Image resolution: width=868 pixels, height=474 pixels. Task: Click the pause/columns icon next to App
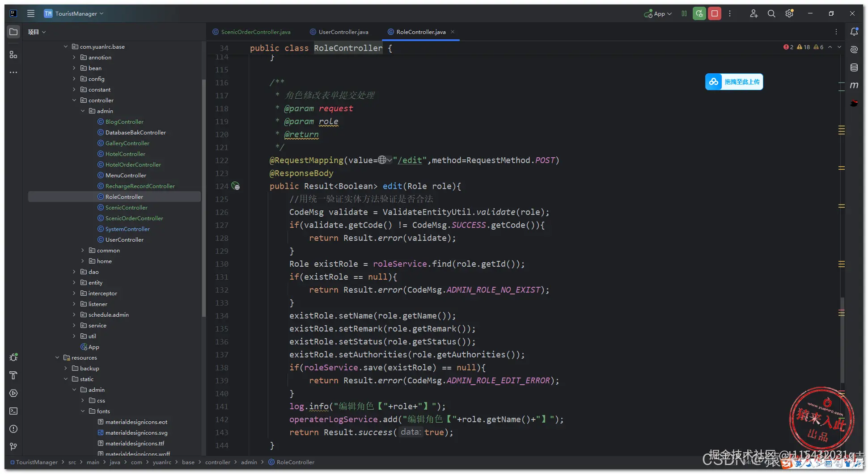[684, 13]
